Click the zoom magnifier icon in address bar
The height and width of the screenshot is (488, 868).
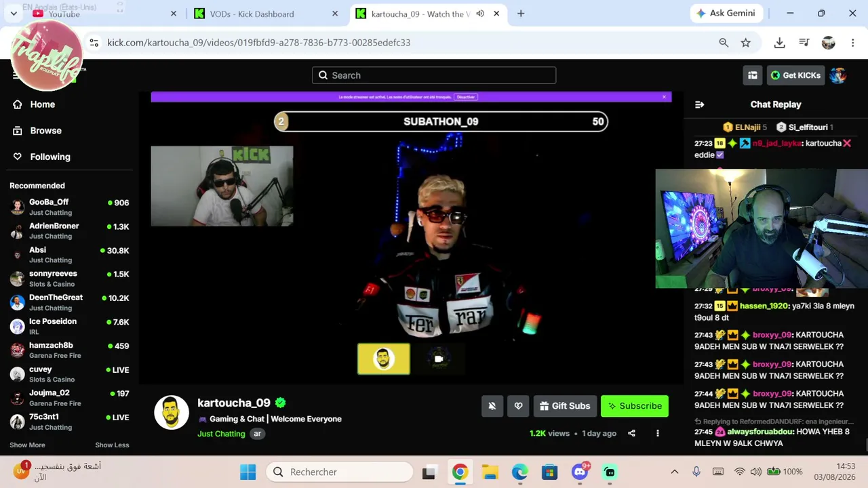(x=724, y=43)
